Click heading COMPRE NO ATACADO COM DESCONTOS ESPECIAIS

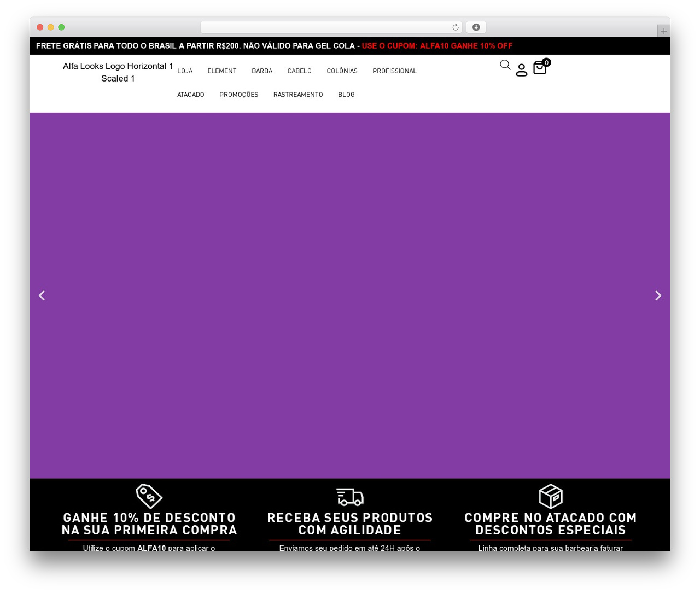click(x=551, y=524)
